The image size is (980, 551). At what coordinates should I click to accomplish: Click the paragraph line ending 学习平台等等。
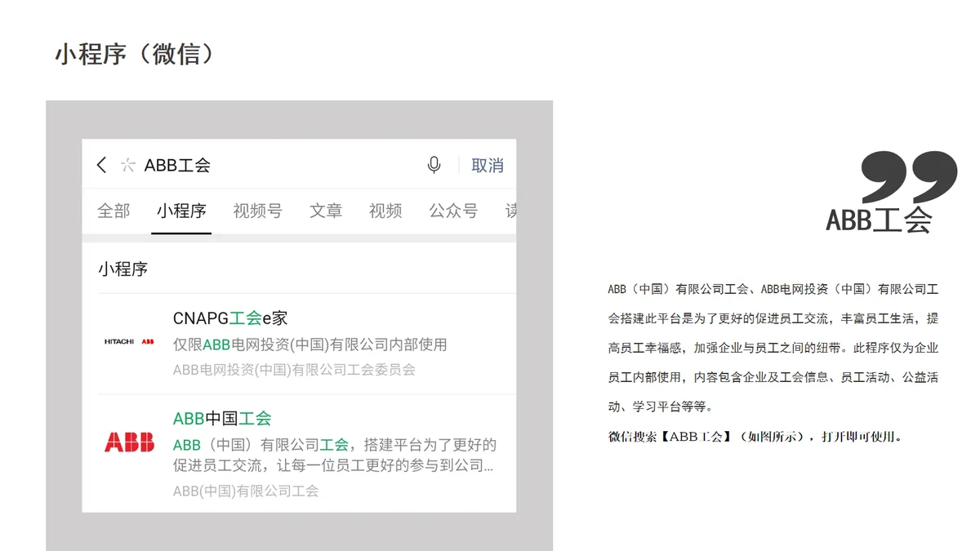tap(660, 407)
